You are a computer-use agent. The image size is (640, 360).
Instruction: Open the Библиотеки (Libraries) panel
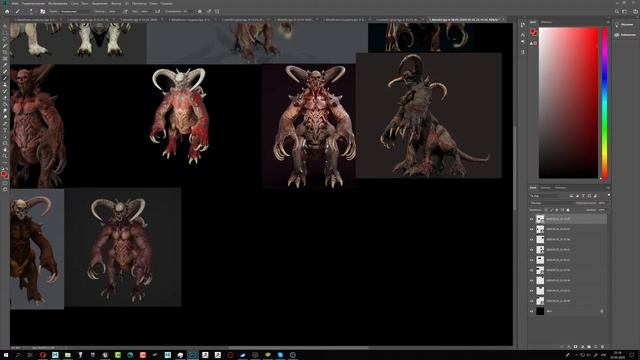(624, 35)
